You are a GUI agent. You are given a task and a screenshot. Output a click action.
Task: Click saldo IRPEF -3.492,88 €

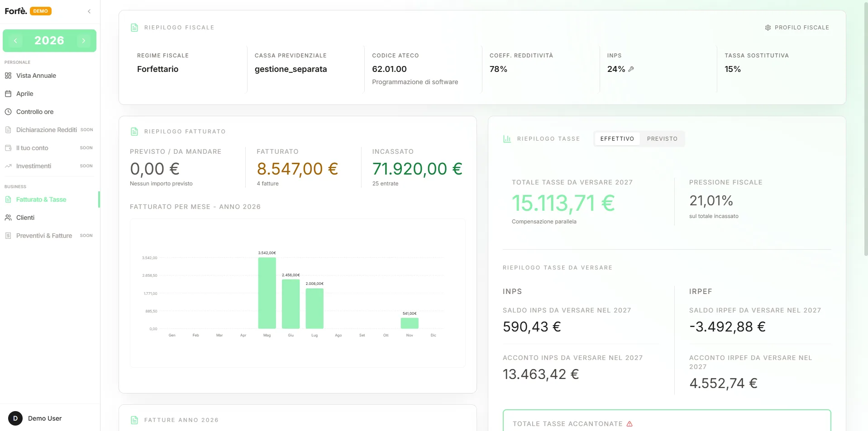[728, 327]
